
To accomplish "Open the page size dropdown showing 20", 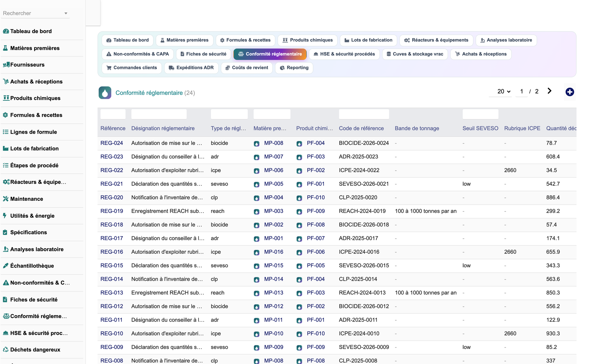I will [x=504, y=91].
